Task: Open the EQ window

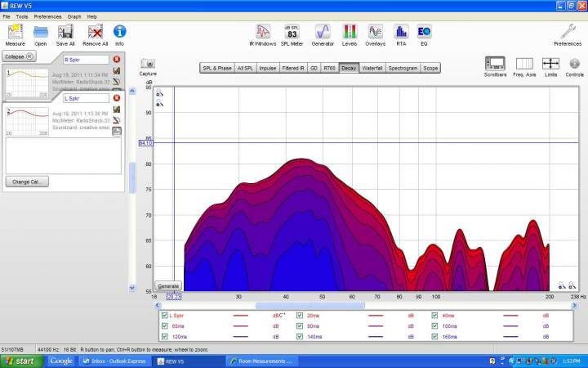Action: 424,32
